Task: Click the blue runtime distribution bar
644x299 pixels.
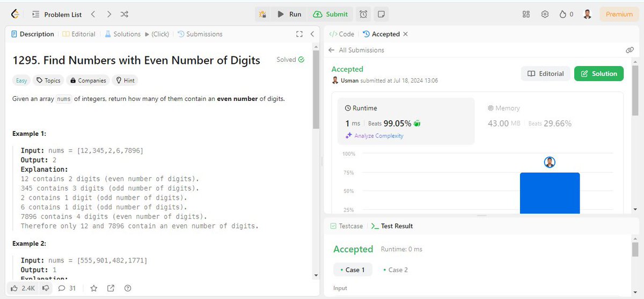Action: tap(550, 193)
